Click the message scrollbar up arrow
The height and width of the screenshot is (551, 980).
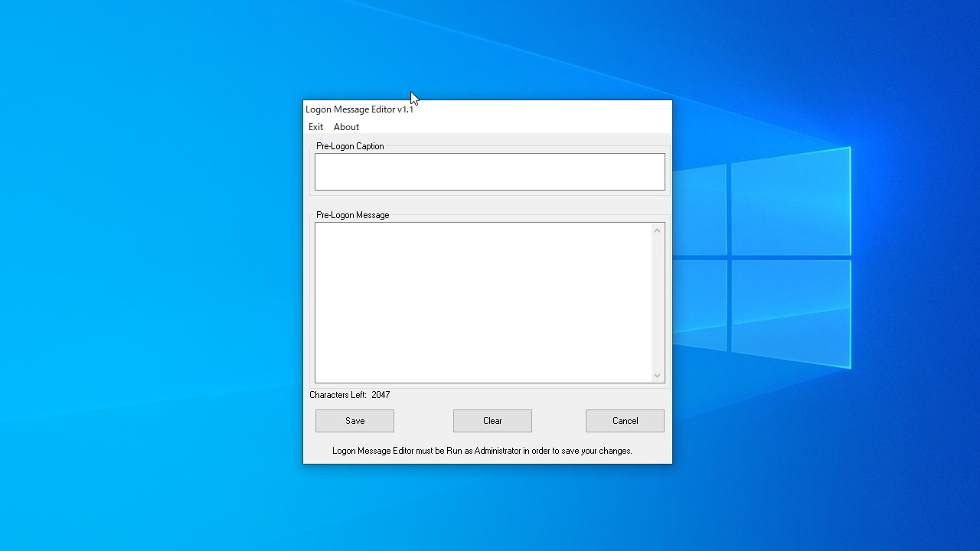[657, 230]
